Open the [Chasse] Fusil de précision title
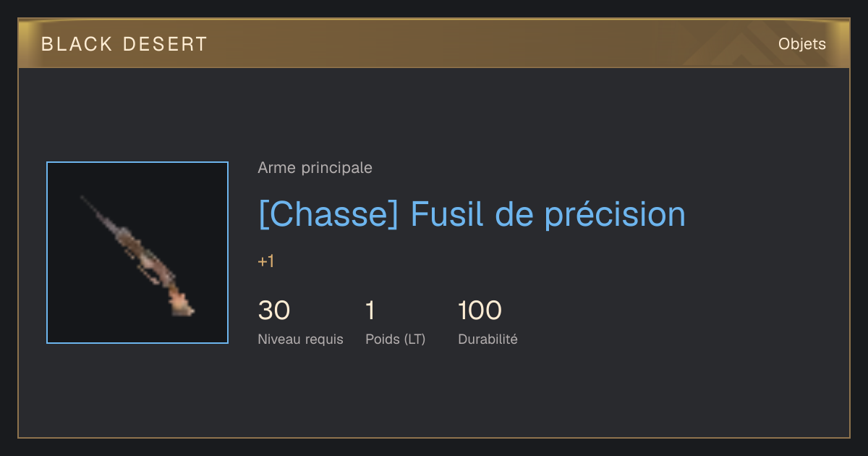Screen dimensions: 868x456 [x=472, y=214]
